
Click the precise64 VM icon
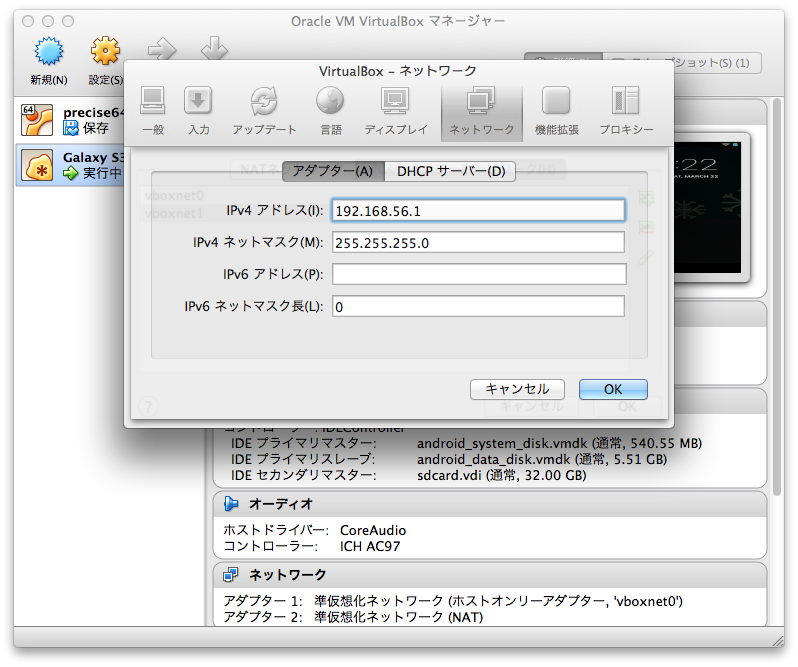(x=37, y=120)
